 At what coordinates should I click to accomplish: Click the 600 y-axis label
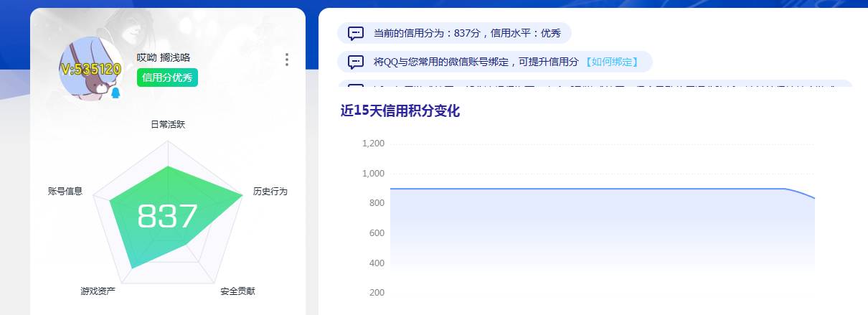tap(377, 233)
